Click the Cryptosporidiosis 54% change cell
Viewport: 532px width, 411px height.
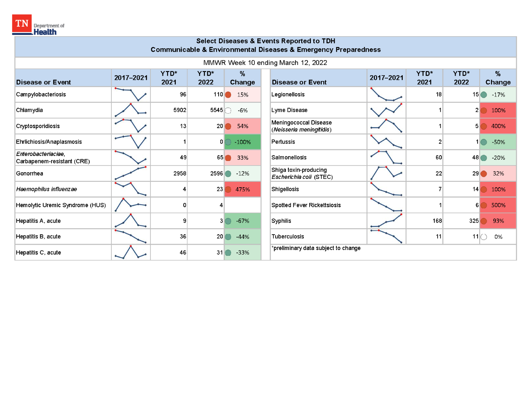(242, 126)
